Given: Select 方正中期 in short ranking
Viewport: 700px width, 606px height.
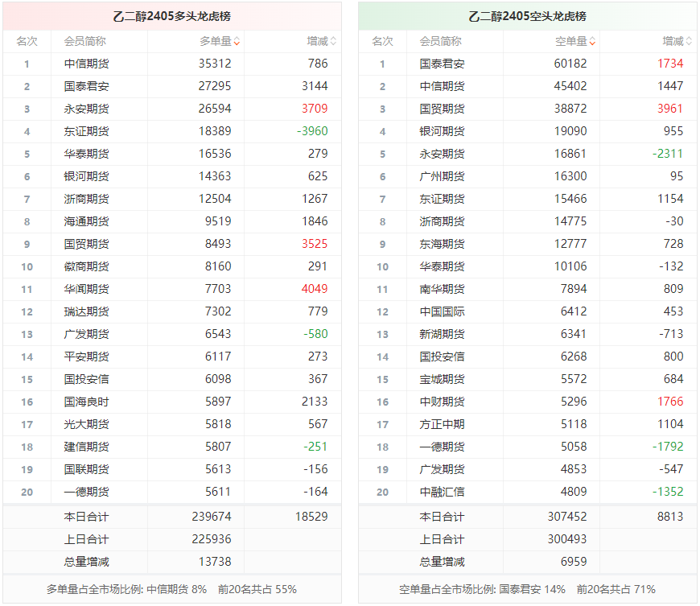Looking at the screenshot, I should (442, 425).
